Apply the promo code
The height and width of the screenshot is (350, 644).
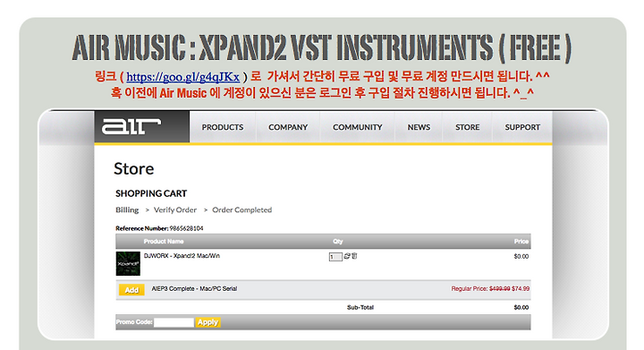point(208,322)
